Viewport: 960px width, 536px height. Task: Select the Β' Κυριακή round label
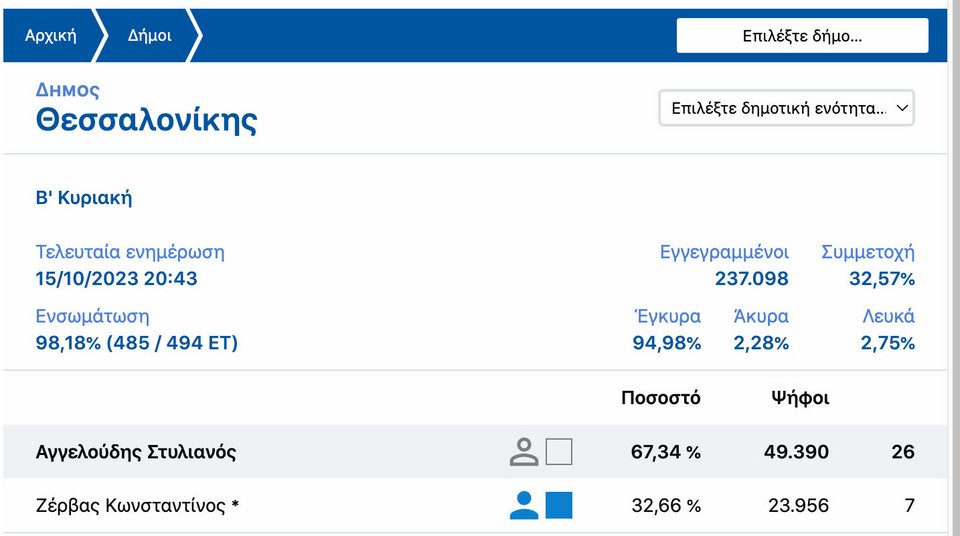[x=84, y=198]
